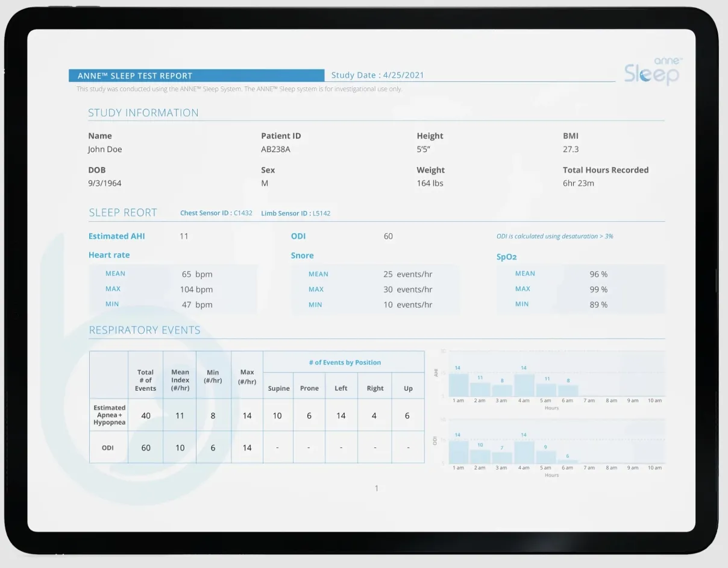Select snore min 10 events/hr
The height and width of the screenshot is (568, 728).
(x=408, y=305)
